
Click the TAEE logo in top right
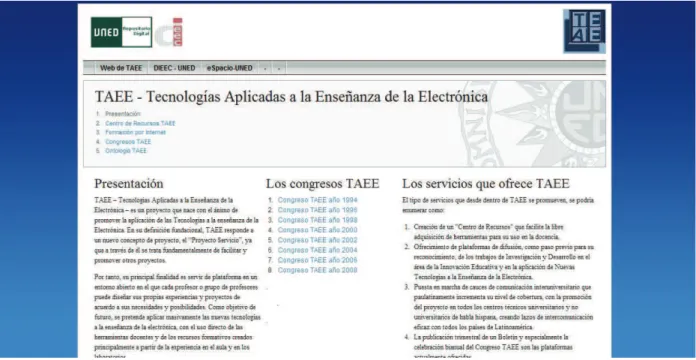pyautogui.click(x=584, y=31)
